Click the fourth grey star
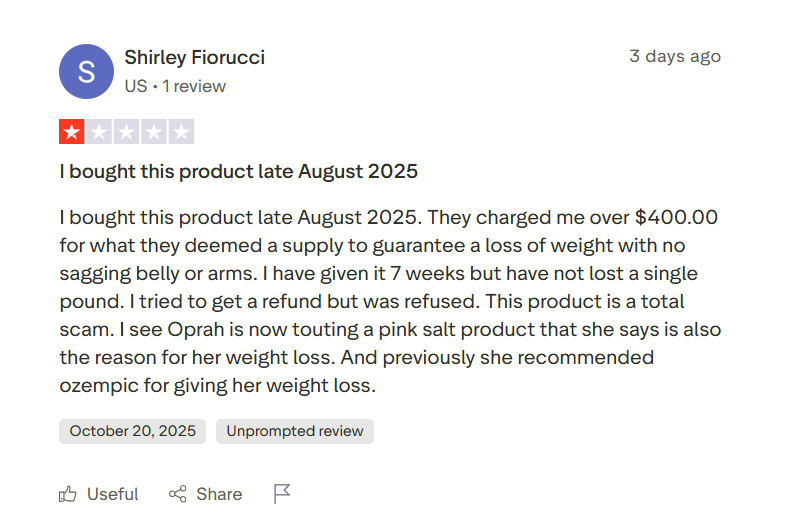The width and height of the screenshot is (794, 528). pyautogui.click(x=153, y=132)
